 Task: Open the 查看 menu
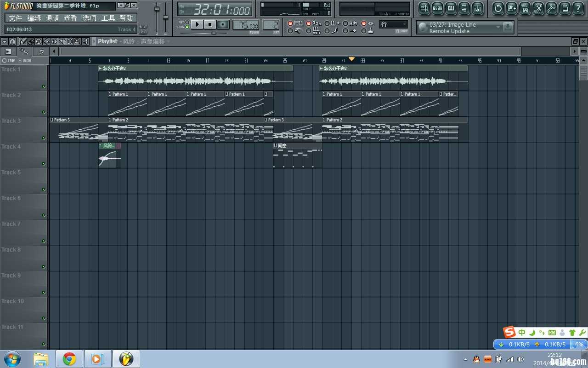click(71, 18)
